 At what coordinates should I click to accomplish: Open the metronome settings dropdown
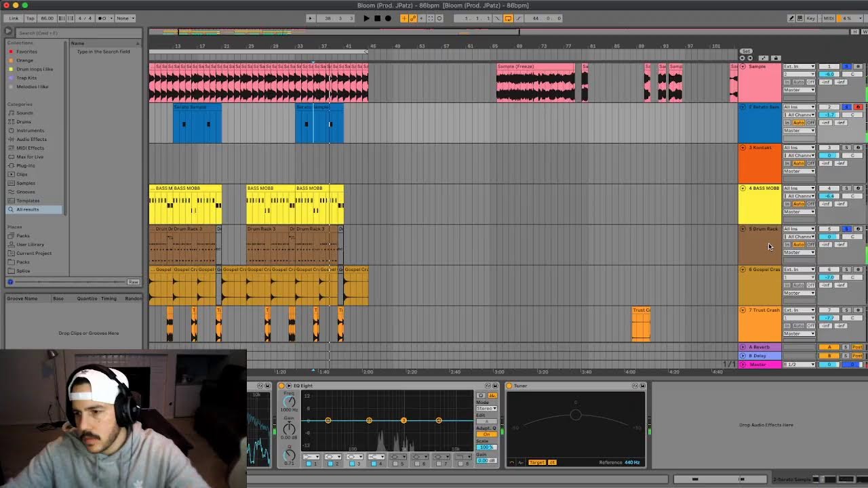pos(111,18)
